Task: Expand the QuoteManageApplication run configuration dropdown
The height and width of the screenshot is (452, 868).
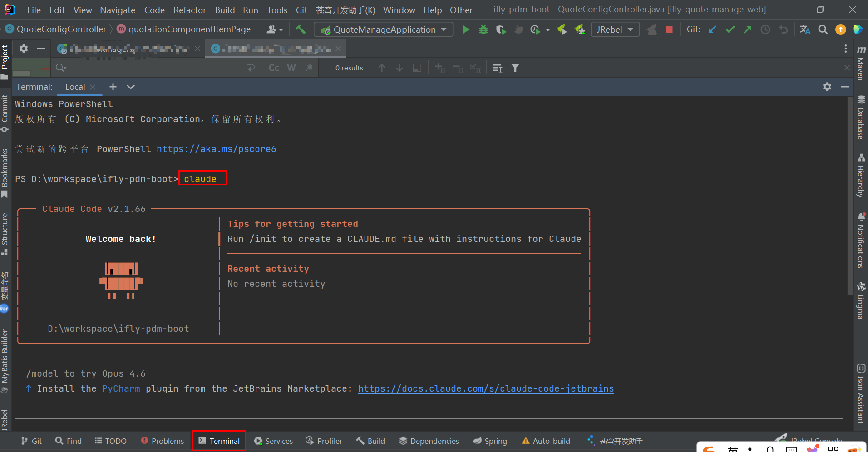Action: pyautogui.click(x=444, y=29)
